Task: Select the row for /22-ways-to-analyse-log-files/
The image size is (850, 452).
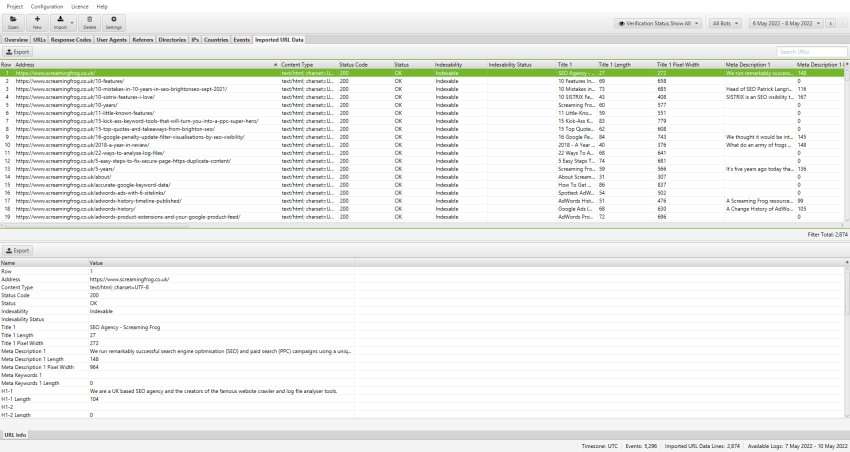Action: click(422, 153)
